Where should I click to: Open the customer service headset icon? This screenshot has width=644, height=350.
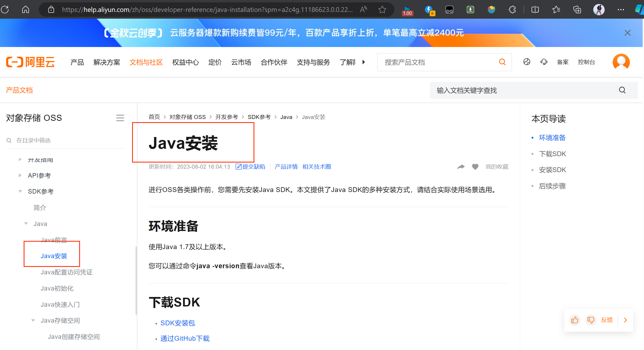544,62
